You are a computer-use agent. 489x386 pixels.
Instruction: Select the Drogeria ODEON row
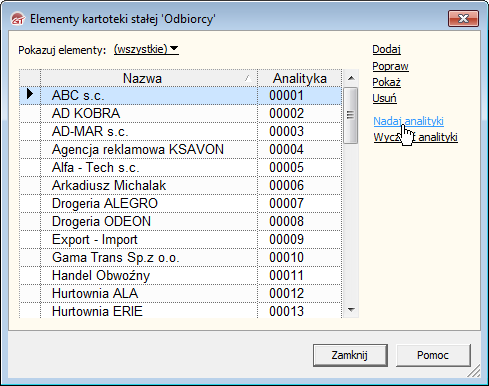click(180, 222)
